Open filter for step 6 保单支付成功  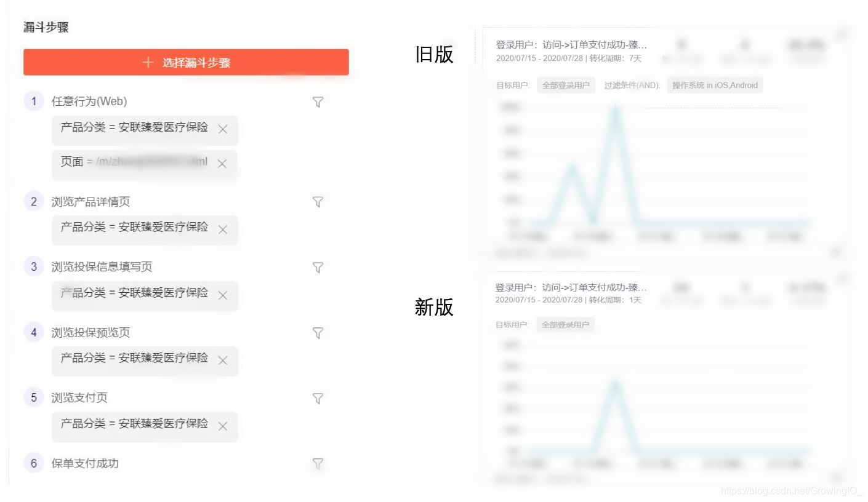318,463
